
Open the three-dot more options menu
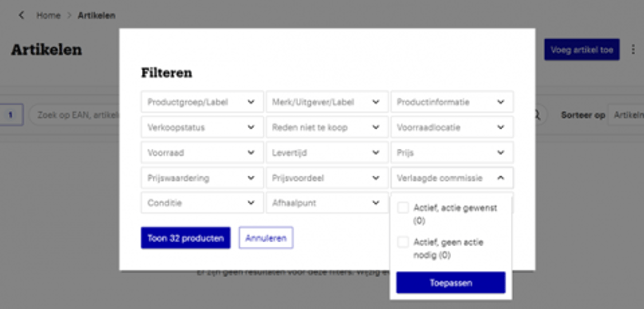click(x=633, y=50)
